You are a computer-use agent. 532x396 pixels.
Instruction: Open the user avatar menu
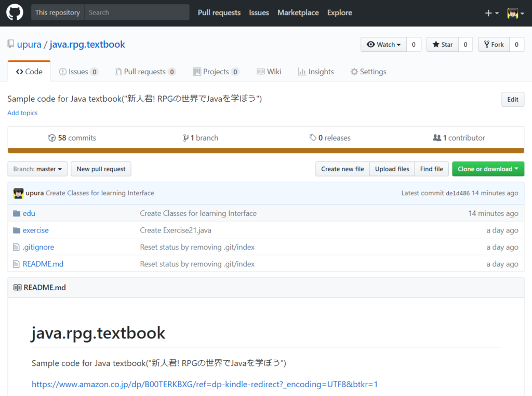(515, 13)
